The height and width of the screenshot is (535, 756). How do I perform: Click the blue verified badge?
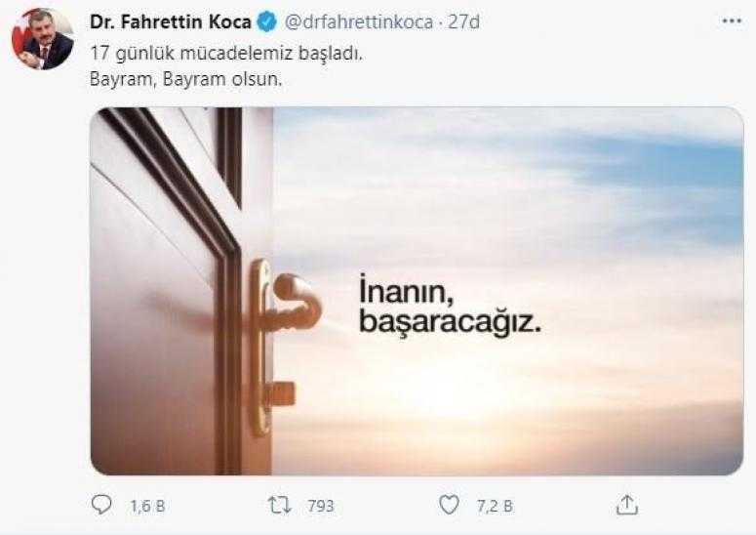coord(266,22)
